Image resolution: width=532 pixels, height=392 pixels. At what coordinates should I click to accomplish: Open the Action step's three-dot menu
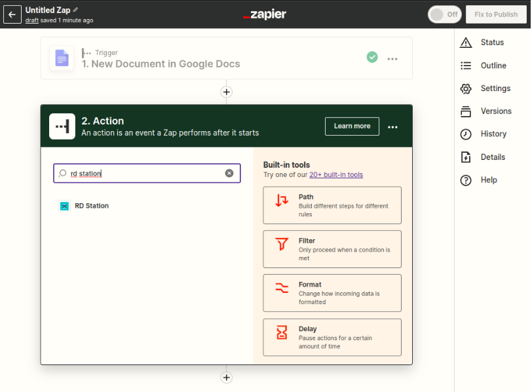pos(393,127)
